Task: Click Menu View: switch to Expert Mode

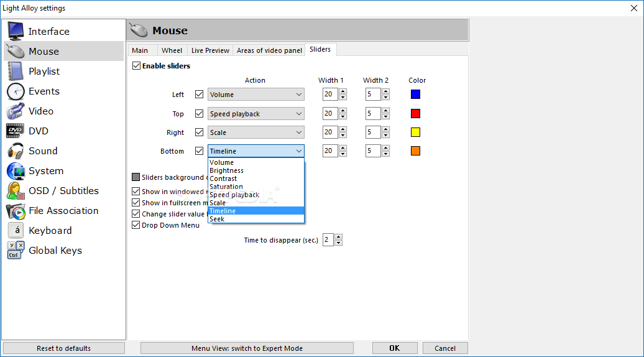Action: (247, 348)
